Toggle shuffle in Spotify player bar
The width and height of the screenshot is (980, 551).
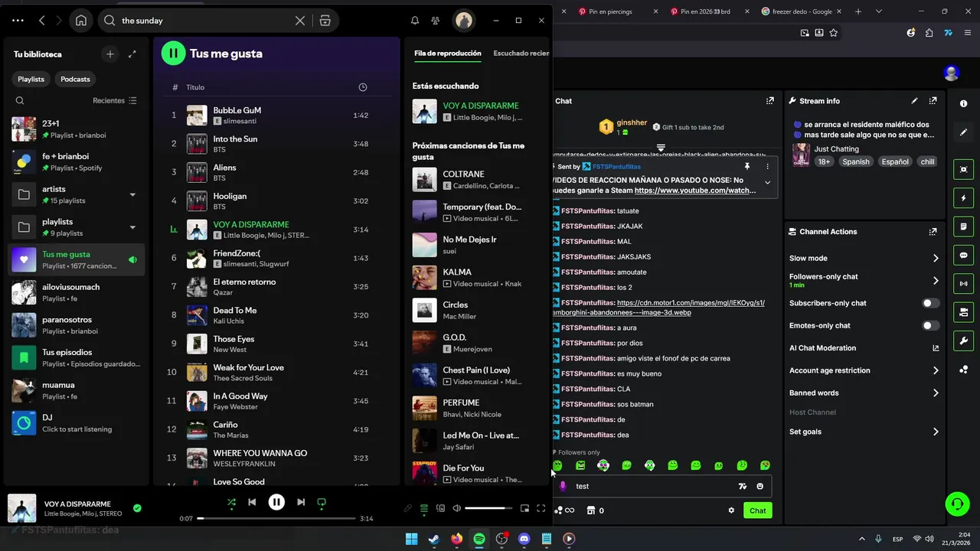(231, 502)
